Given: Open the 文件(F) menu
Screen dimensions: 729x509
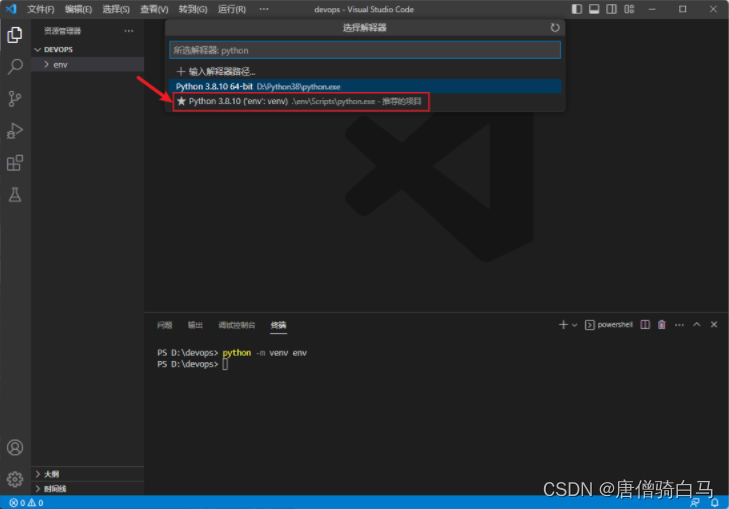Looking at the screenshot, I should pos(40,9).
